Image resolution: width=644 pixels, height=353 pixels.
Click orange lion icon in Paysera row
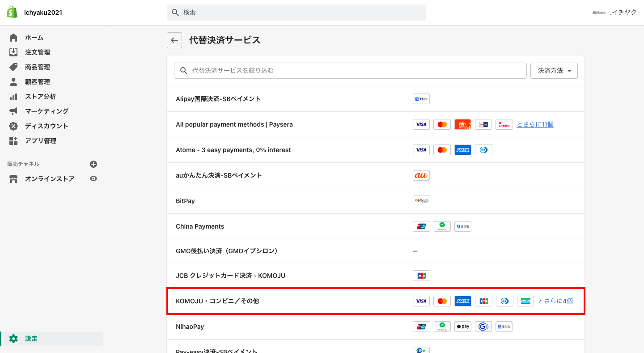tap(463, 124)
